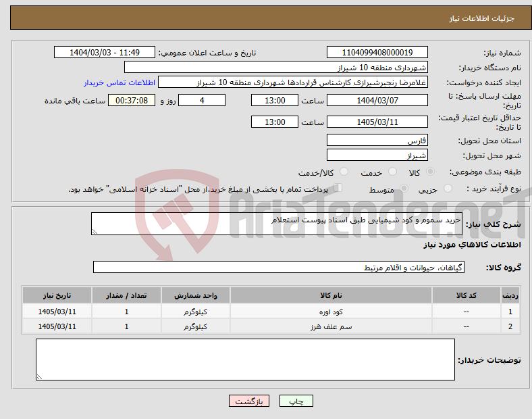Click the کود اوره item name cell
This screenshot has width=532, height=419.
pos(331,312)
